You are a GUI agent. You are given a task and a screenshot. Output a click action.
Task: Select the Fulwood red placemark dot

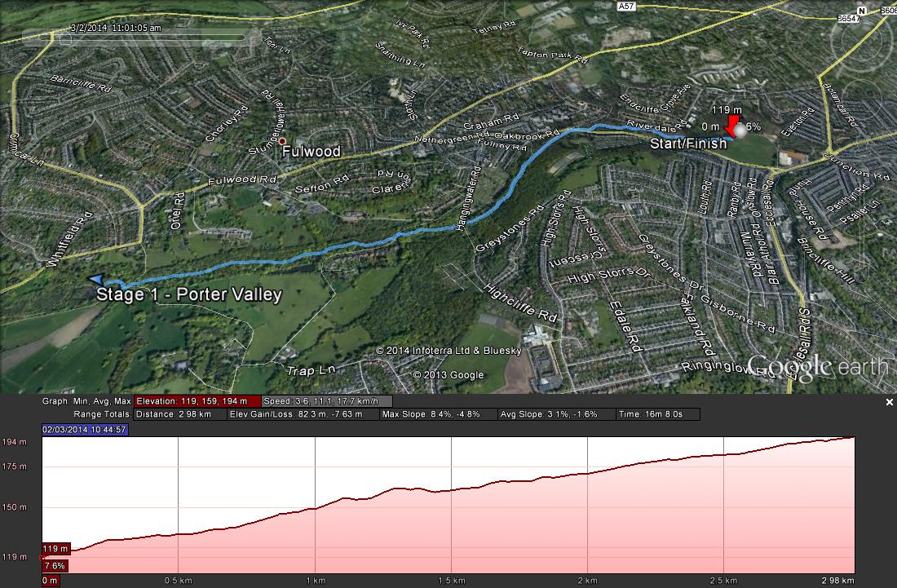(282, 141)
